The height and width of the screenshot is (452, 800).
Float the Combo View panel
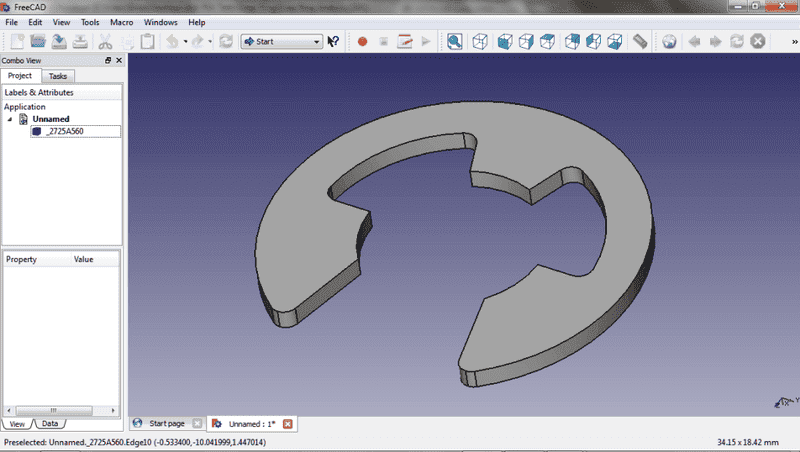[x=108, y=60]
